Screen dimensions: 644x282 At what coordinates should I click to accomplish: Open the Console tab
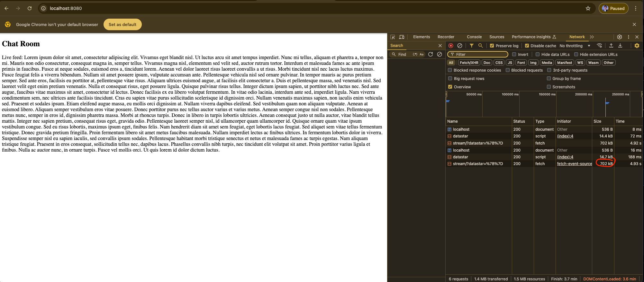[474, 37]
